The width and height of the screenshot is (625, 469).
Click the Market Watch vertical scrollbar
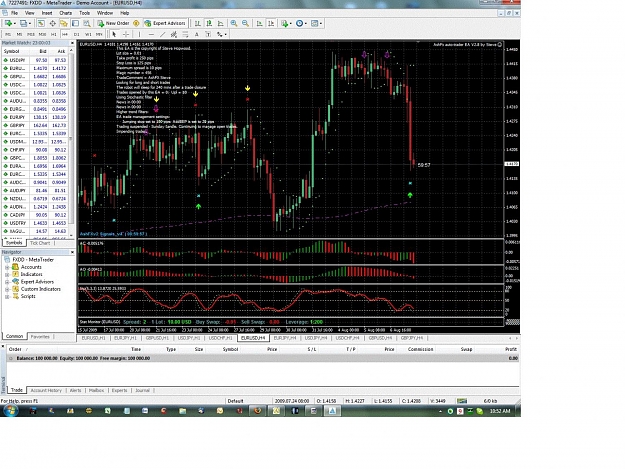[x=71, y=143]
